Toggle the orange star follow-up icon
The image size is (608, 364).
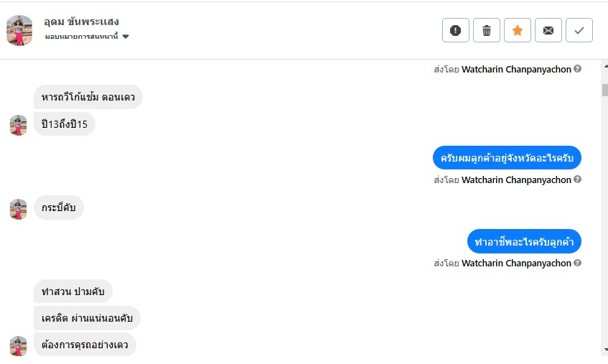pyautogui.click(x=517, y=30)
